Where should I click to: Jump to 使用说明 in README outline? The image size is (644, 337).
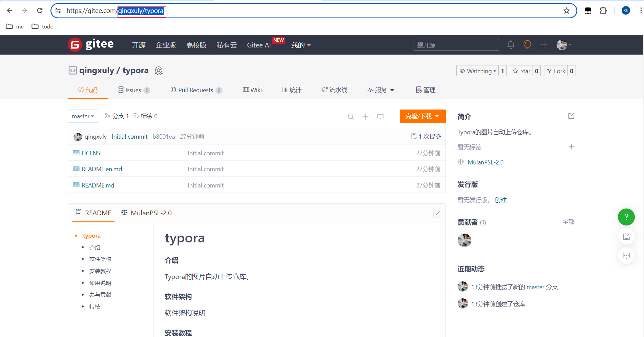pos(100,283)
